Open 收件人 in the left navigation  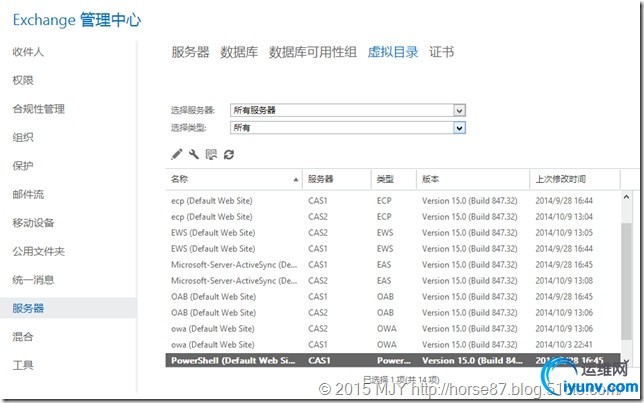28,52
